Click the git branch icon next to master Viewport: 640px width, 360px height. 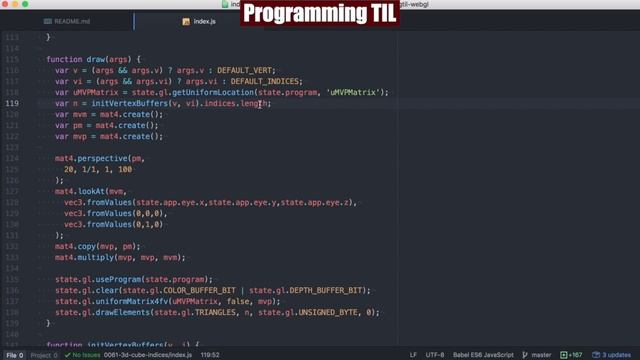(525, 355)
